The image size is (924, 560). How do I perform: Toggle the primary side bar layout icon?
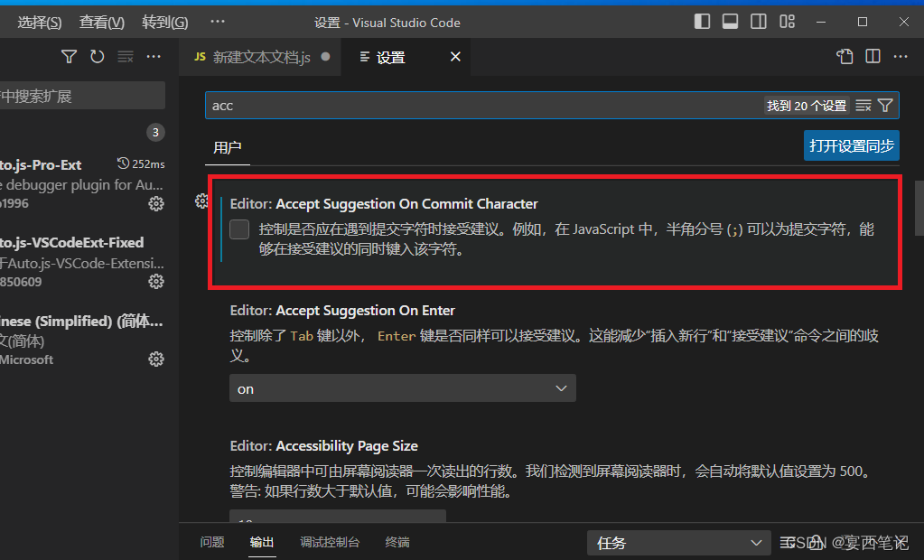(702, 22)
